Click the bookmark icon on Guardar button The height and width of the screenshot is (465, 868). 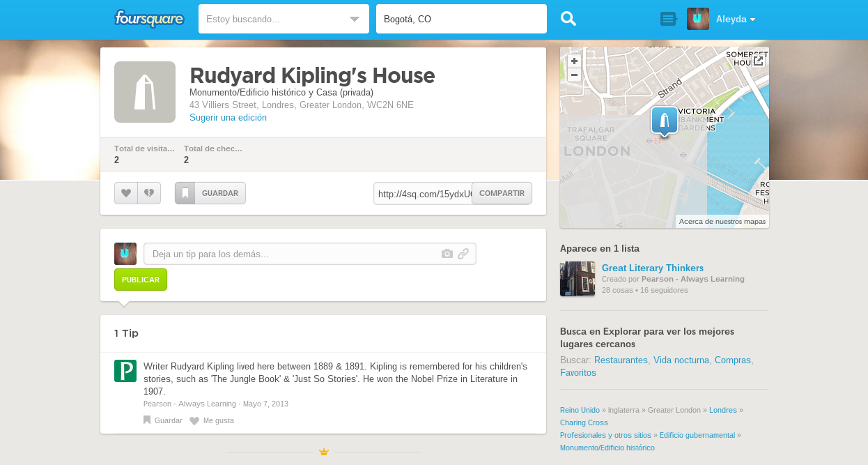(x=185, y=193)
